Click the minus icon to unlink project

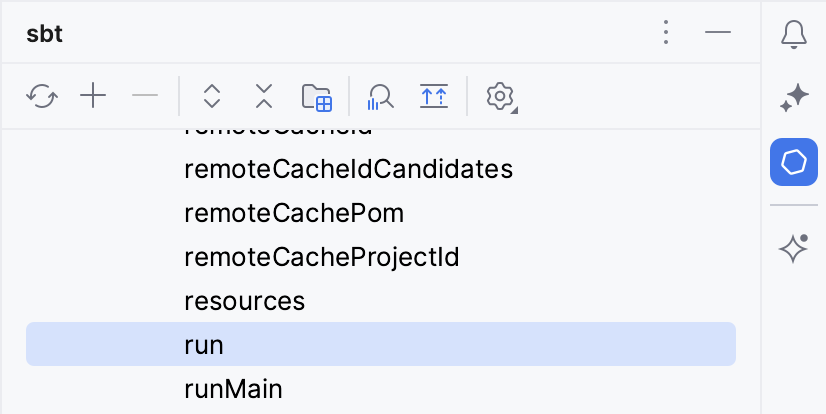pyautogui.click(x=145, y=96)
